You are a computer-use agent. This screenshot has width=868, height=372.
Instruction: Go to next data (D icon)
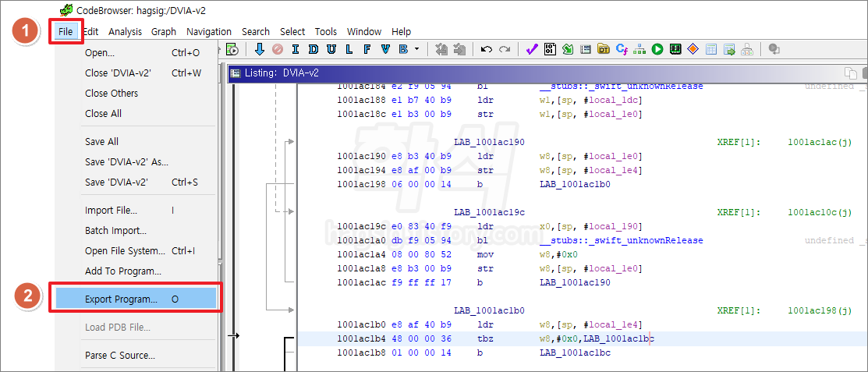click(x=314, y=49)
